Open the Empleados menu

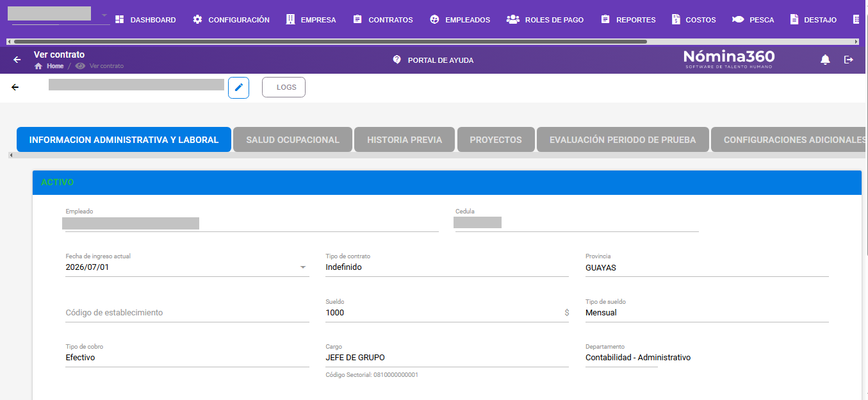pyautogui.click(x=460, y=20)
